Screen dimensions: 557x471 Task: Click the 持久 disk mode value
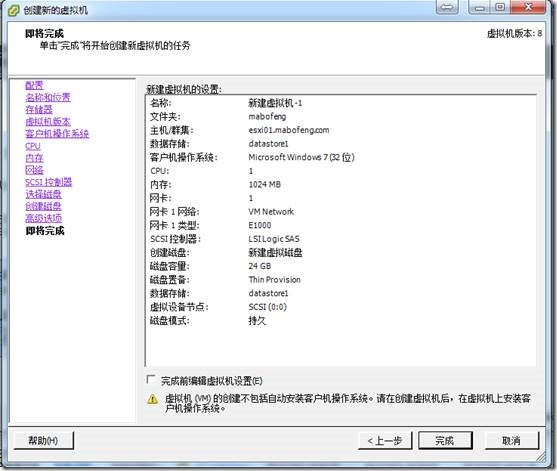pos(257,321)
